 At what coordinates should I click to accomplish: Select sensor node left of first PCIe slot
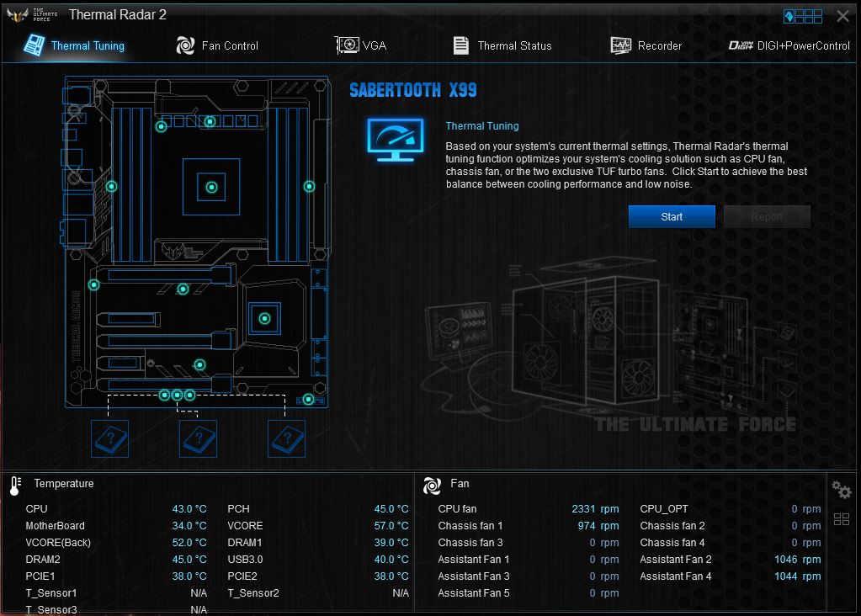click(x=94, y=285)
